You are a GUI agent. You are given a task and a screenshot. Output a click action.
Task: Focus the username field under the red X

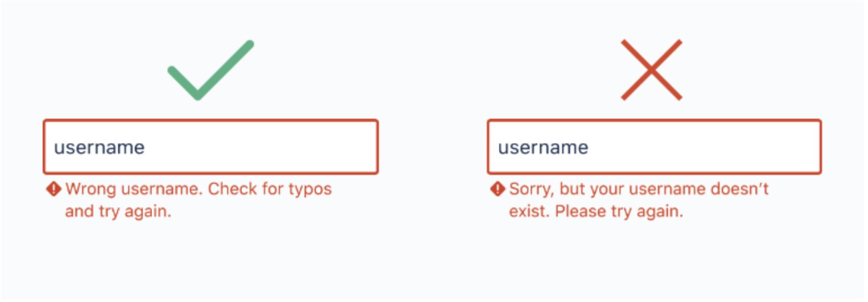point(654,147)
